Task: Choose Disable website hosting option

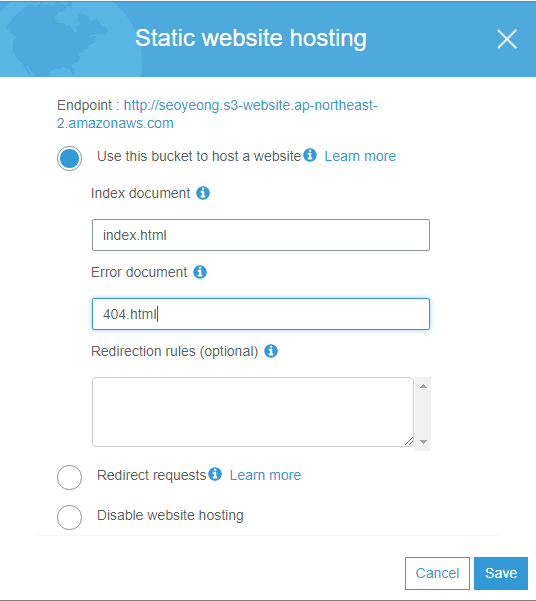Action: [x=69, y=517]
